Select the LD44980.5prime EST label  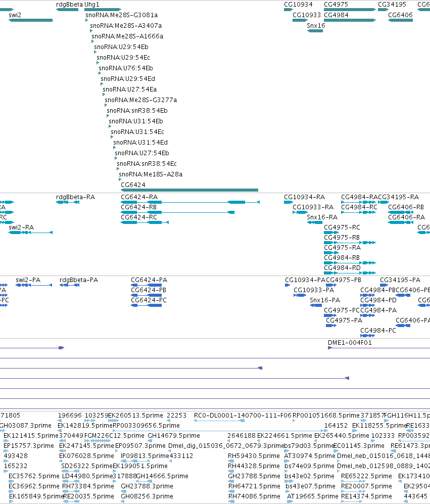[x=87, y=476]
